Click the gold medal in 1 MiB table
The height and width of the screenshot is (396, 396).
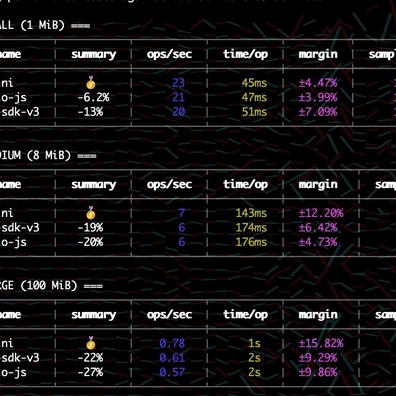click(x=91, y=83)
